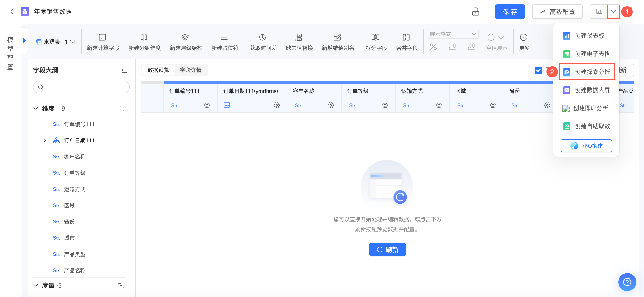Click the 合并字段 merge icon

click(x=406, y=37)
